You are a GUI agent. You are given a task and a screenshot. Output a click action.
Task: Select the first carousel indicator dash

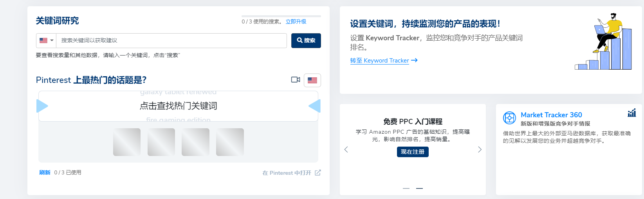pos(406,188)
